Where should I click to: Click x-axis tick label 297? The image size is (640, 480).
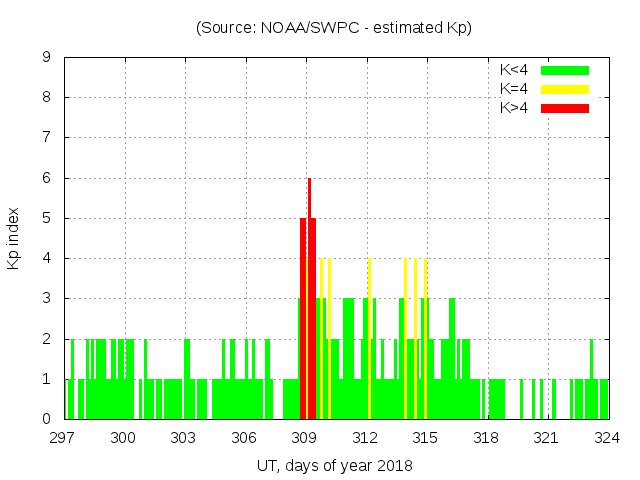(x=64, y=437)
